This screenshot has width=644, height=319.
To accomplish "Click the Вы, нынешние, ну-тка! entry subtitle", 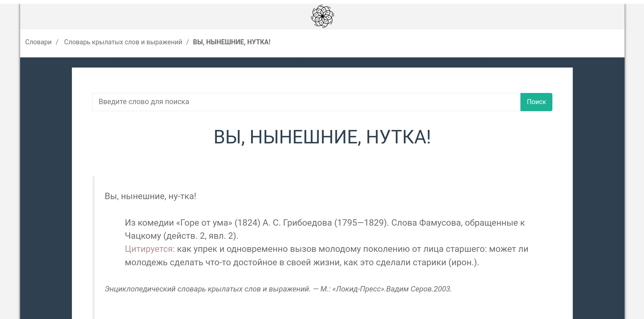I will pyautogui.click(x=150, y=196).
